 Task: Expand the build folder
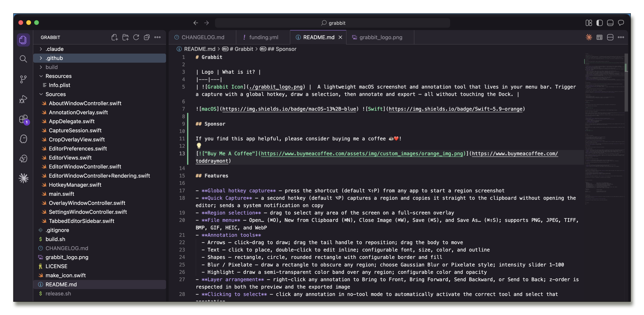[x=100, y=67]
